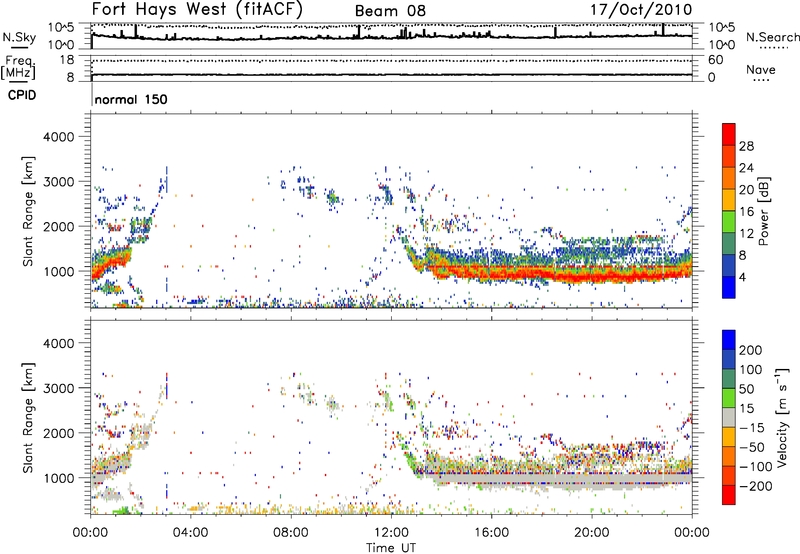Click the 'normal 150' CPID text
The image size is (800, 554).
(131, 99)
